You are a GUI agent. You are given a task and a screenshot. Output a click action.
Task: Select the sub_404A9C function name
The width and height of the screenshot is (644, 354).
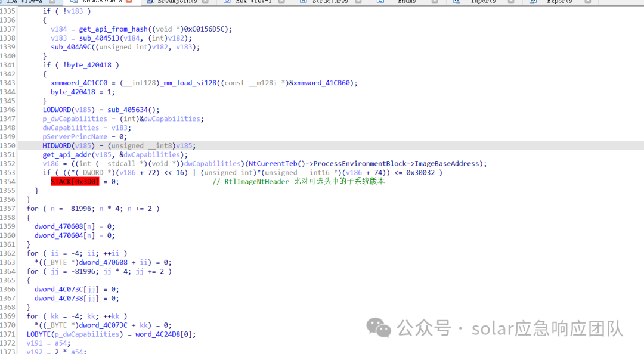[x=70, y=47]
